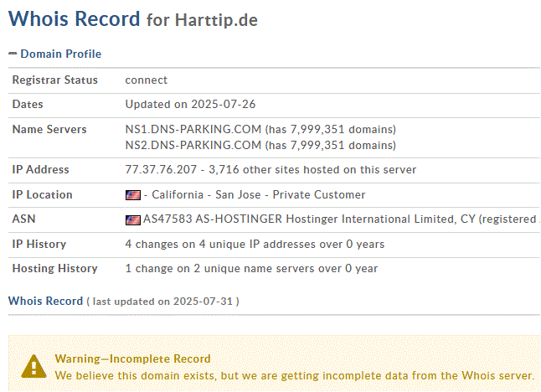Click the Registrar Status value connect

click(147, 80)
